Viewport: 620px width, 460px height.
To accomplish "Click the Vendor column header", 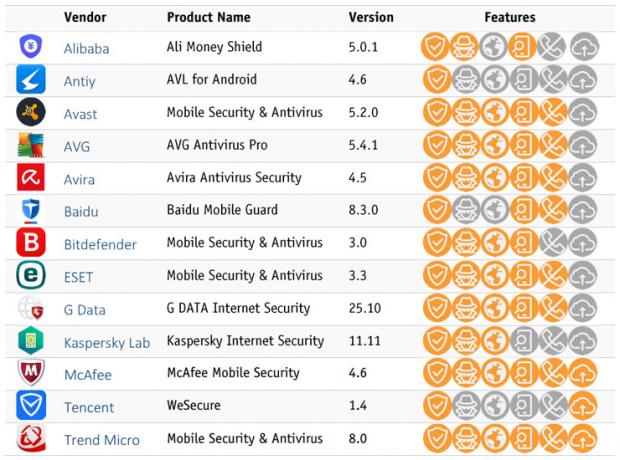I will [85, 17].
